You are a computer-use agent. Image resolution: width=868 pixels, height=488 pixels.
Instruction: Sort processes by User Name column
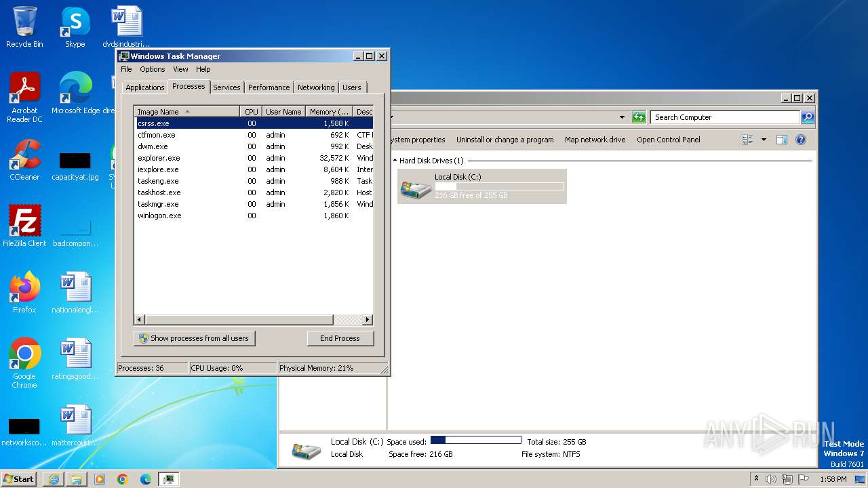coord(283,112)
